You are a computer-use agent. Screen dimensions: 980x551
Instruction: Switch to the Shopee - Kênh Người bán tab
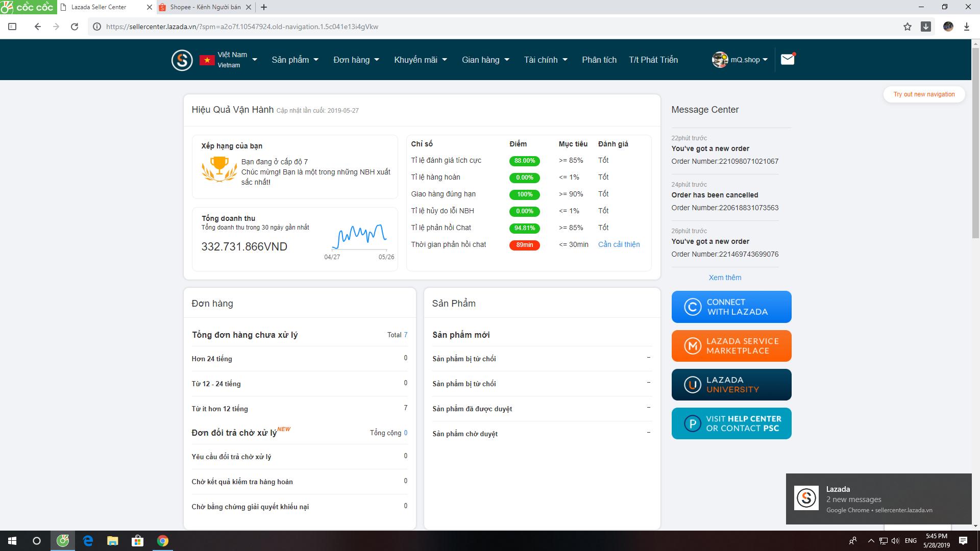(205, 7)
